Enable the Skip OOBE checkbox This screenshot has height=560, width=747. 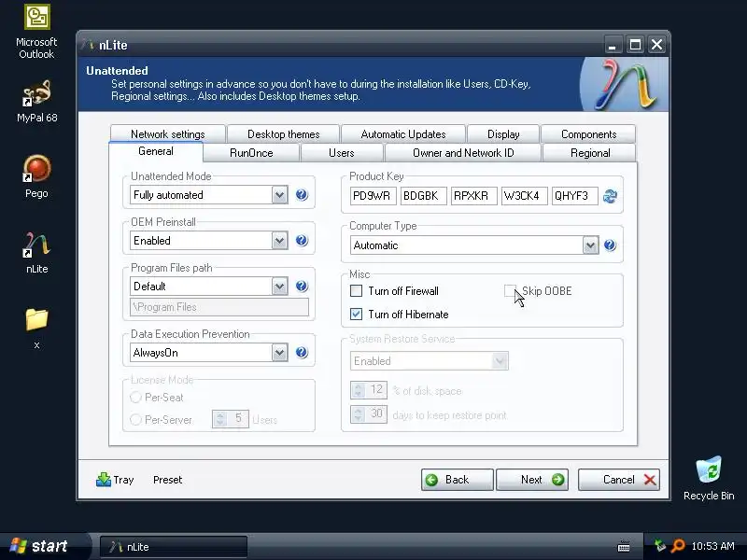[510, 291]
